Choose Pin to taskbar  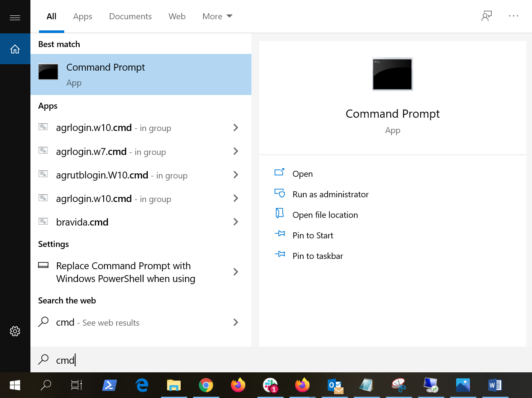point(318,256)
